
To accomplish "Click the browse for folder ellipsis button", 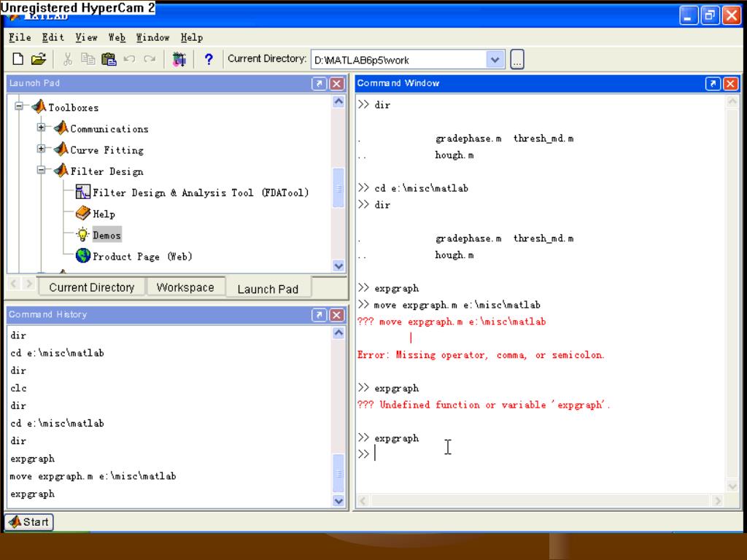I will [517, 60].
